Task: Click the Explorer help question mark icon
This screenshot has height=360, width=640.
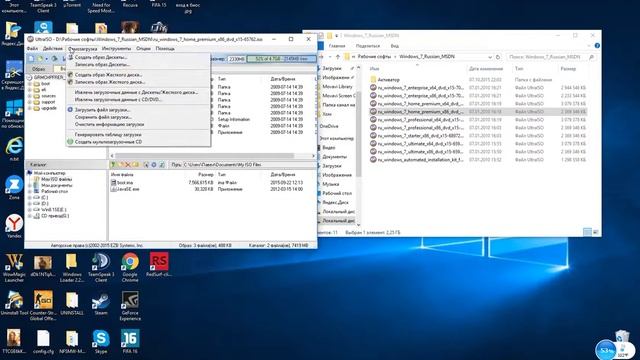Action: click(x=597, y=46)
